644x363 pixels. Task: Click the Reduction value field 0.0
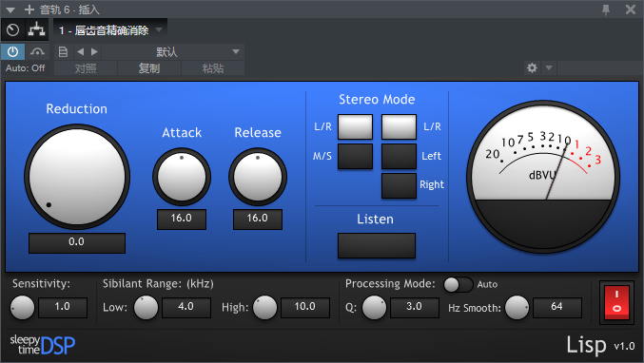77,242
